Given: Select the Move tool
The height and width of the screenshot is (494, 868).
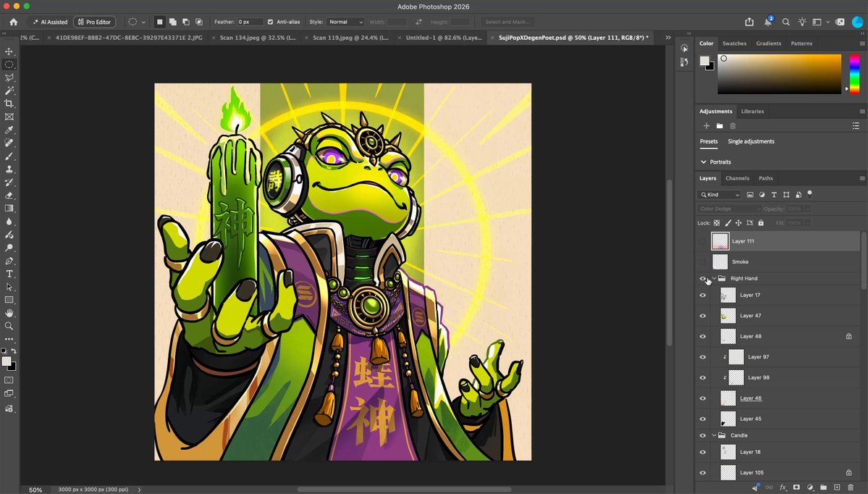Looking at the screenshot, I should tap(9, 51).
